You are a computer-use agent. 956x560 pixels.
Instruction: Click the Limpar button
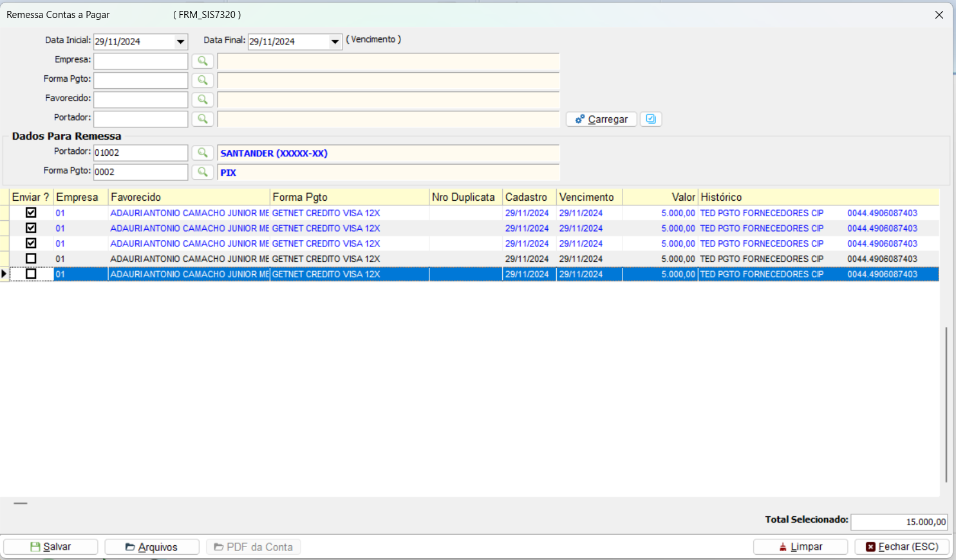[x=800, y=546]
